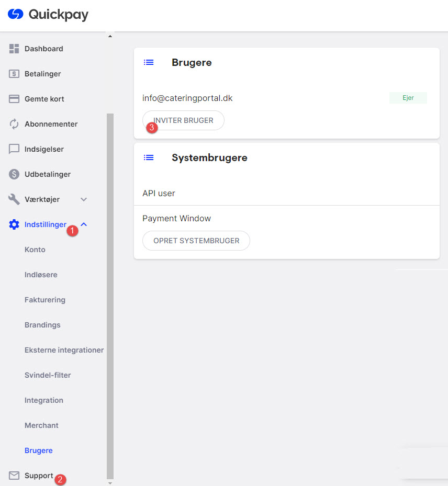This screenshot has height=486, width=448.
Task: Click the Ejer role badge
Action: 408,98
